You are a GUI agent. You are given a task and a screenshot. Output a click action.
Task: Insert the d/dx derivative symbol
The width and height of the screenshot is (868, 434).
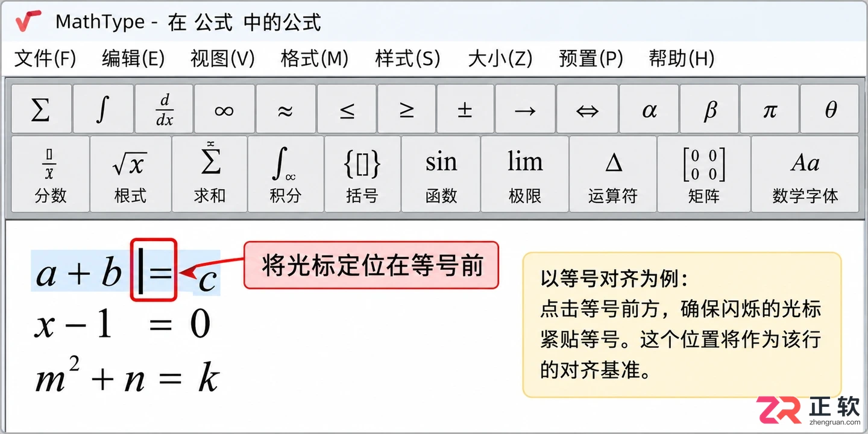(164, 109)
